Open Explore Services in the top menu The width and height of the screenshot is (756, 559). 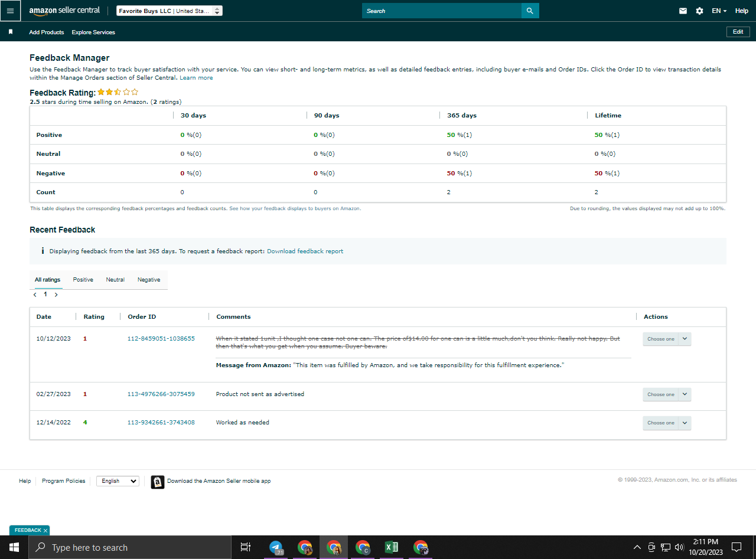(x=93, y=32)
